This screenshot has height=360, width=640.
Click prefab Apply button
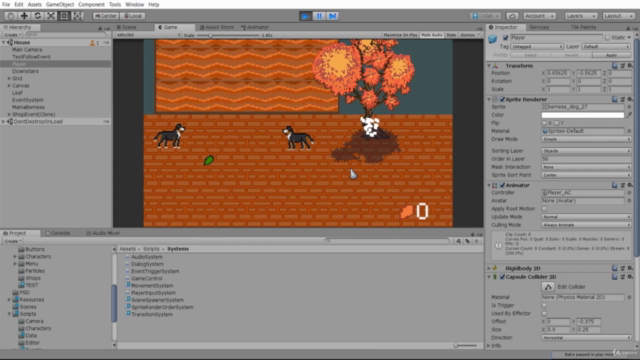(611, 55)
